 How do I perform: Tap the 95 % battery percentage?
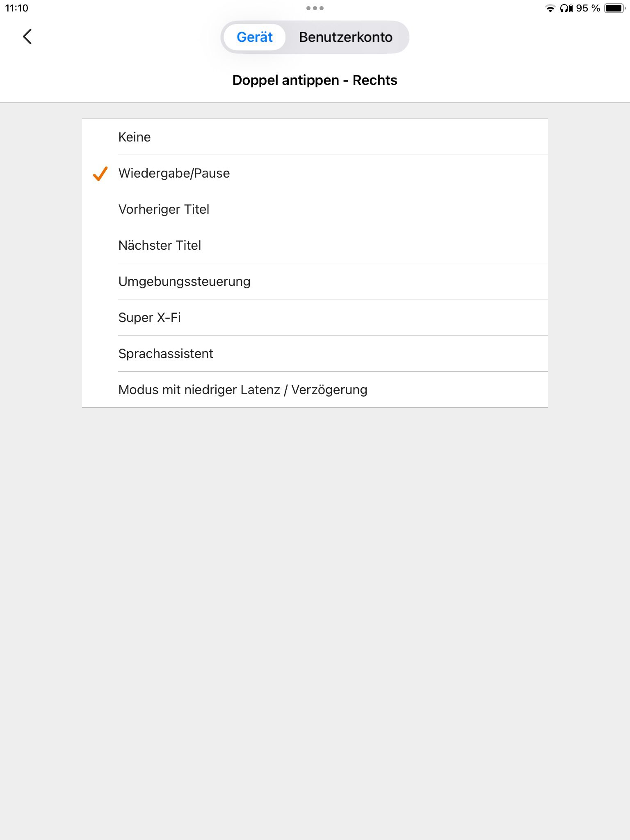[588, 8]
